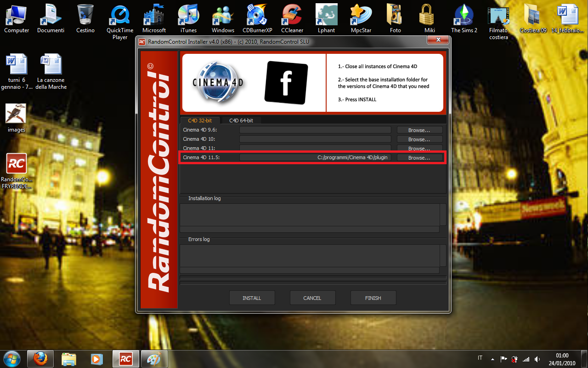Click the Installation log vertical scrollbar
588x368 pixels.
pyautogui.click(x=443, y=214)
